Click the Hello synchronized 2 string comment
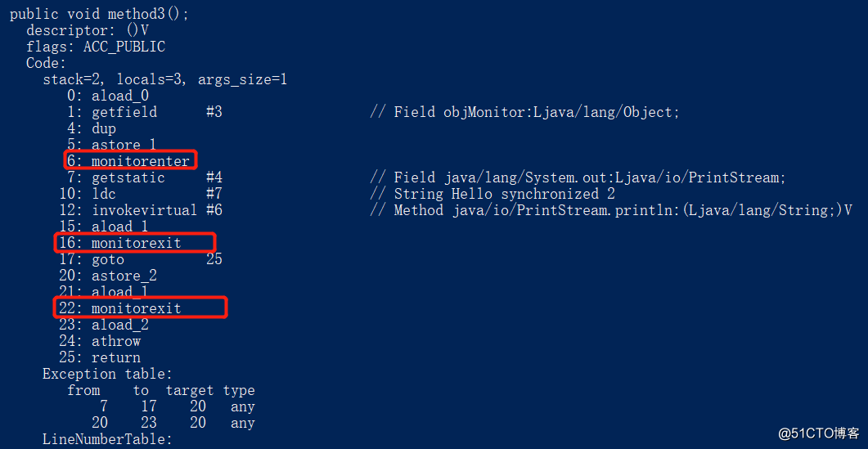The height and width of the screenshot is (449, 868). click(492, 194)
